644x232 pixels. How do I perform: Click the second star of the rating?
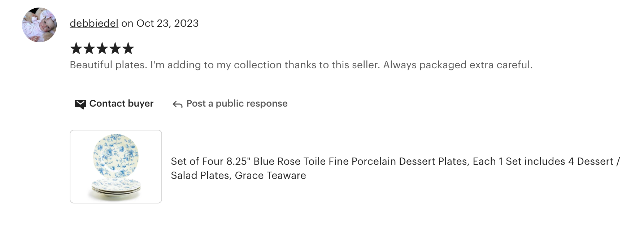(x=89, y=48)
